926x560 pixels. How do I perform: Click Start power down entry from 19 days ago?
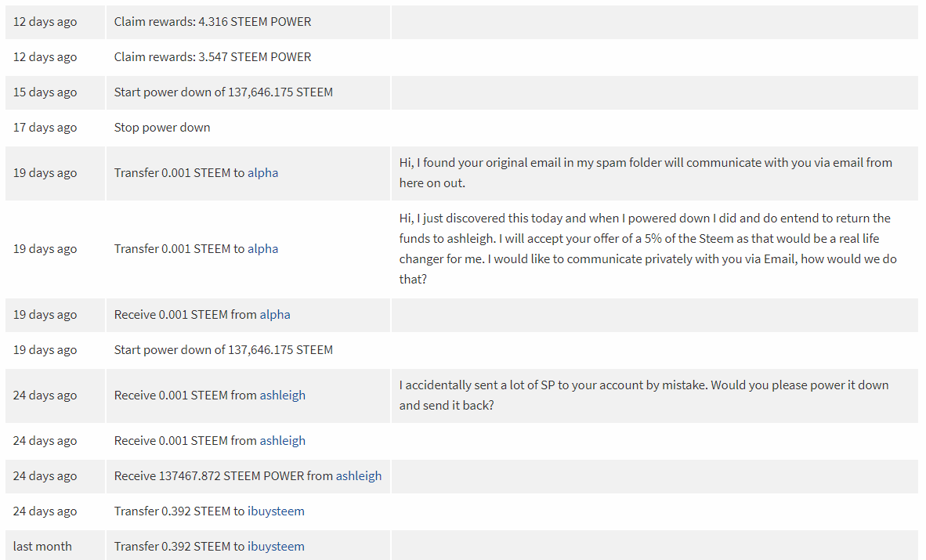(223, 350)
